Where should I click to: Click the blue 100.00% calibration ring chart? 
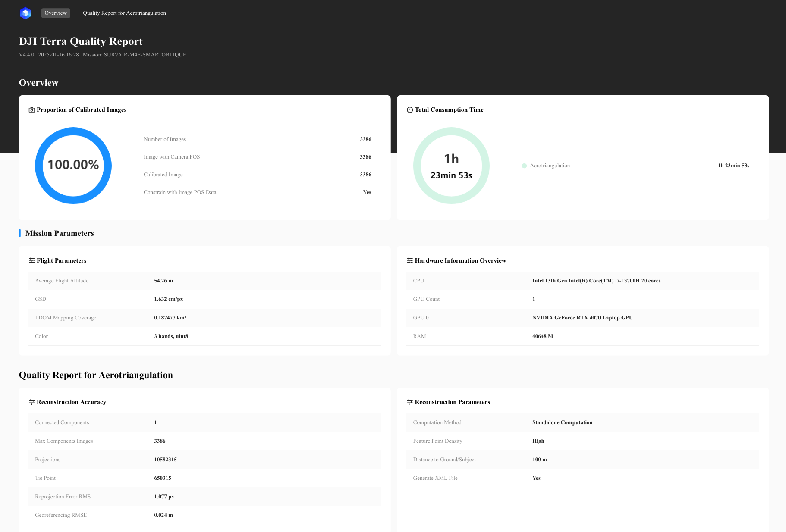coord(73,166)
